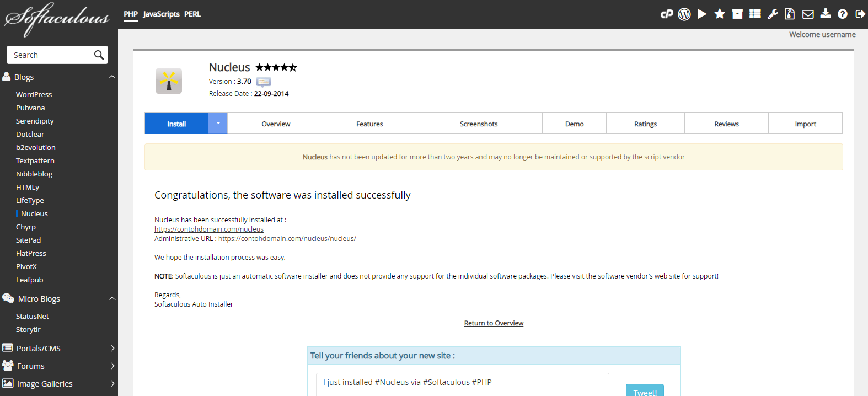Click the search magnifier icon
This screenshot has width=868, height=396.
(99, 55)
